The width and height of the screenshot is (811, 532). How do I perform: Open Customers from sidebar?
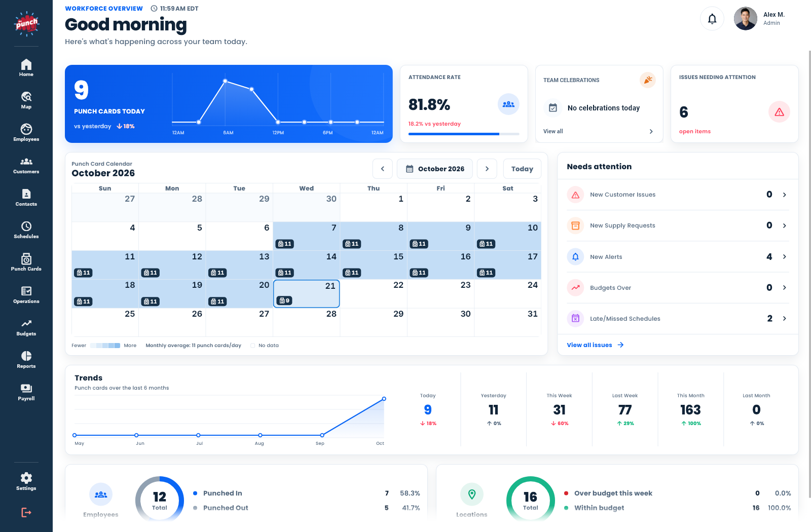pyautogui.click(x=26, y=165)
